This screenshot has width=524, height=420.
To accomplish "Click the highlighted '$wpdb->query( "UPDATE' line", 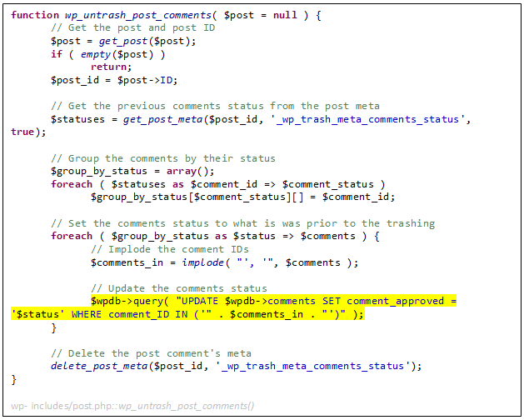I will pos(274,301).
